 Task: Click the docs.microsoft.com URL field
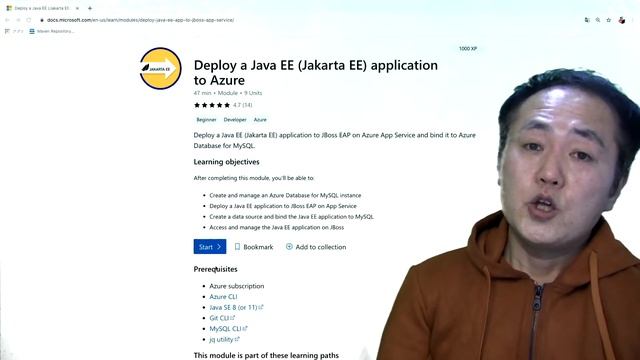click(x=140, y=20)
